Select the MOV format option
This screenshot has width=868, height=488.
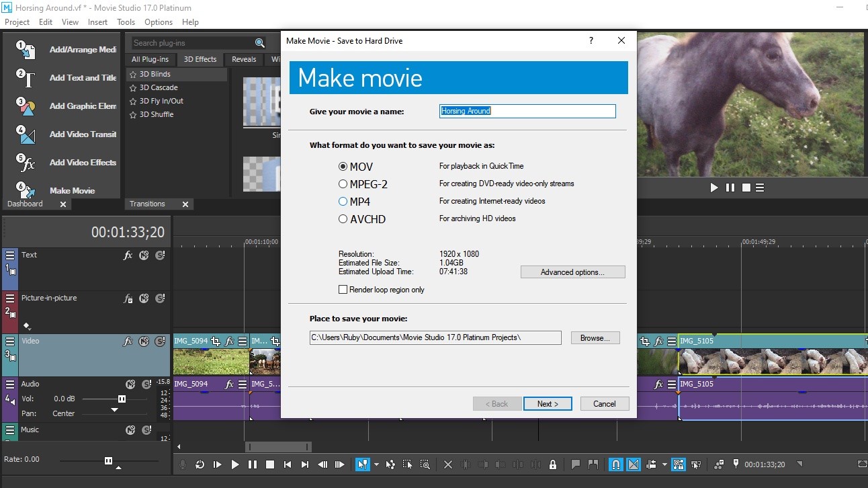pos(343,166)
